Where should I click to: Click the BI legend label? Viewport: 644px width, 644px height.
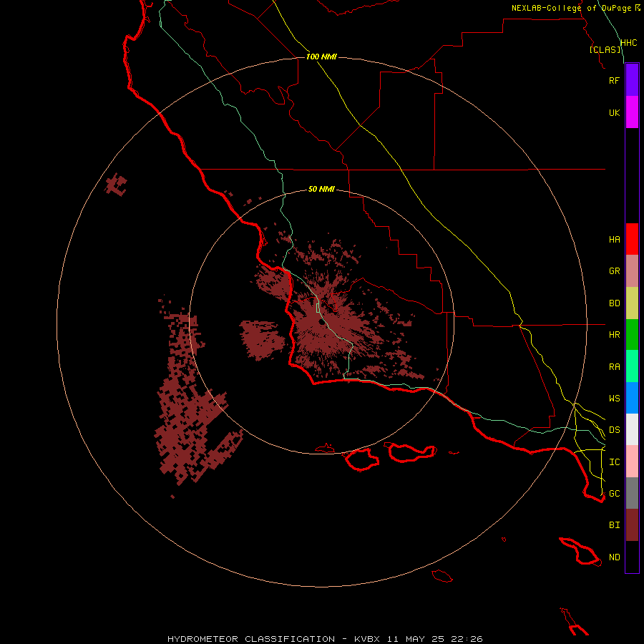(614, 525)
